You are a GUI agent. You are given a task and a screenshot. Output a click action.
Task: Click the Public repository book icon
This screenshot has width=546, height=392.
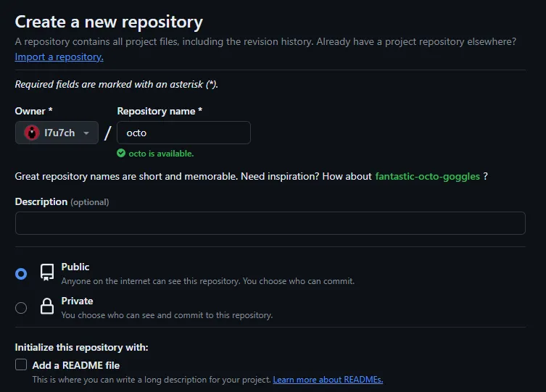click(47, 272)
